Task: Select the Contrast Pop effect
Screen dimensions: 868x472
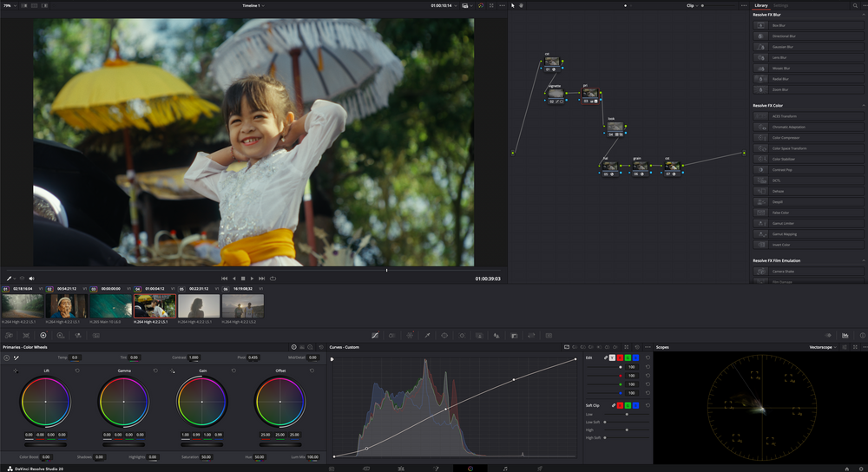Action: 808,170
